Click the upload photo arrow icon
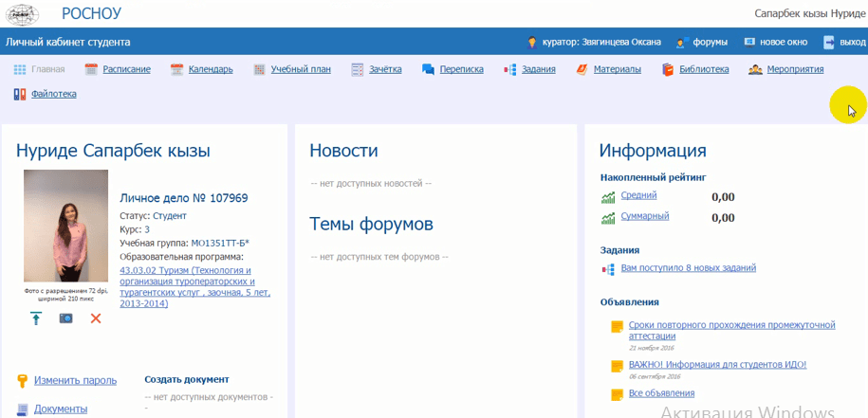 tap(36, 318)
